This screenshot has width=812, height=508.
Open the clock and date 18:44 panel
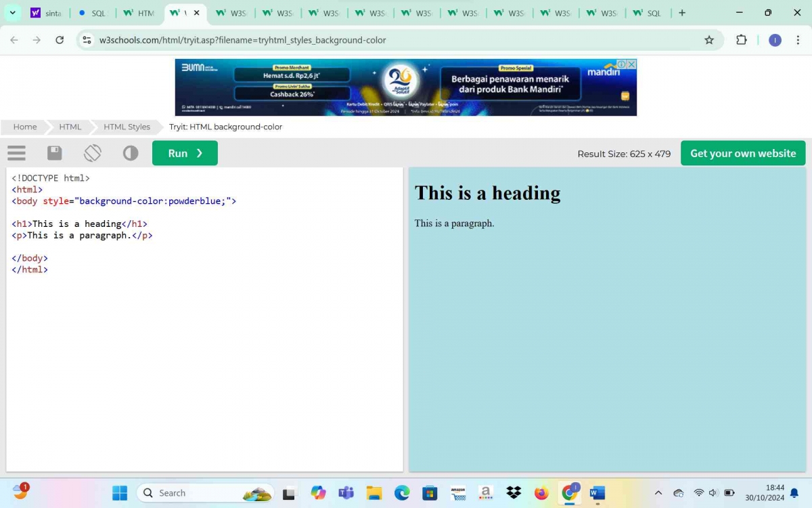765,492
